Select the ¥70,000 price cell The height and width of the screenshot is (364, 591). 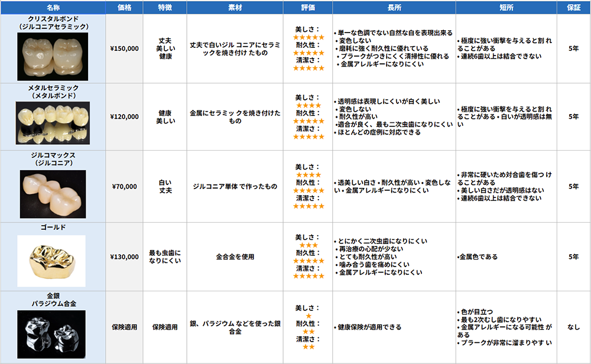(125, 187)
